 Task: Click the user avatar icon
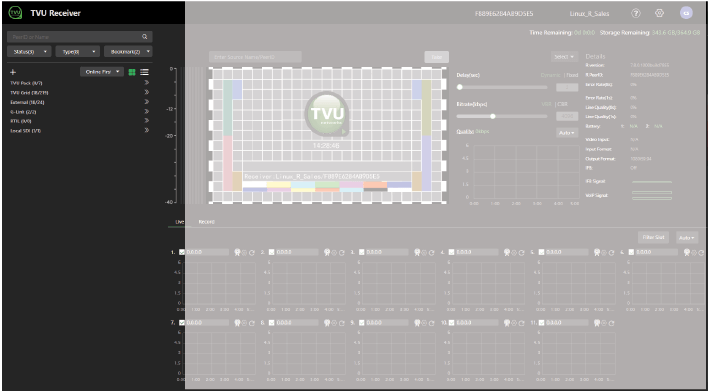[686, 13]
